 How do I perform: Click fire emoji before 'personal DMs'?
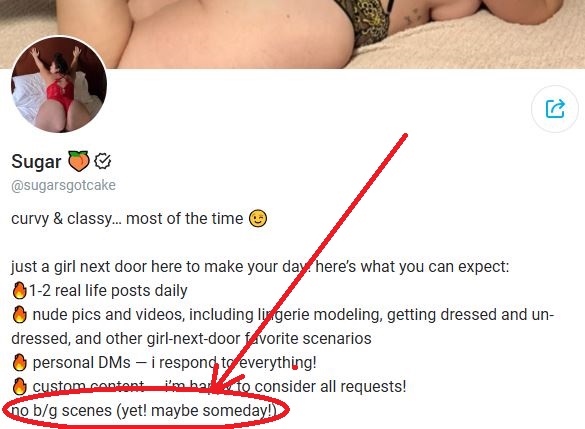(x=19, y=362)
